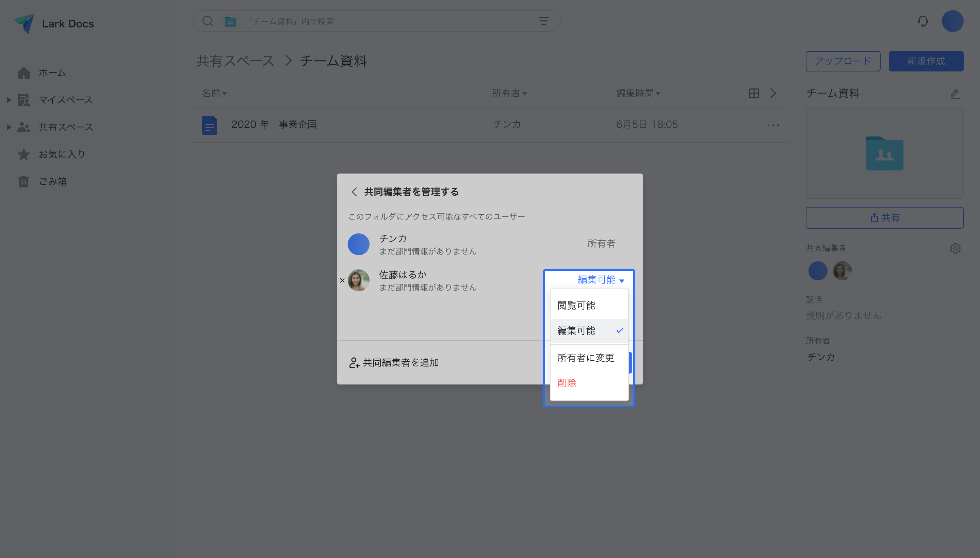Switch to grid view layout
This screenshot has height=558, width=980.
click(x=754, y=93)
